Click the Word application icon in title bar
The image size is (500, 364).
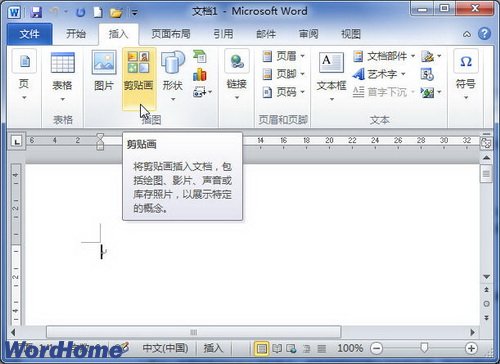pos(15,12)
